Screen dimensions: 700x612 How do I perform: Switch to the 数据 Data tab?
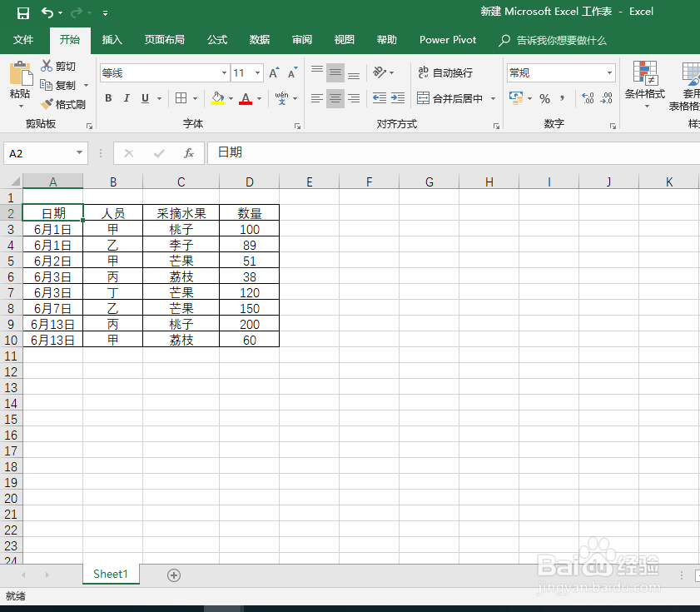coord(260,40)
